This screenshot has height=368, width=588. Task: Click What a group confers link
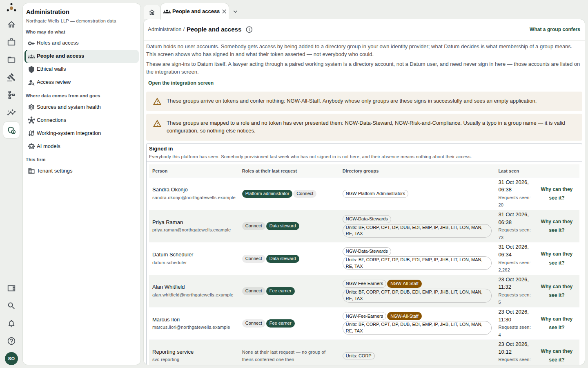[555, 29]
